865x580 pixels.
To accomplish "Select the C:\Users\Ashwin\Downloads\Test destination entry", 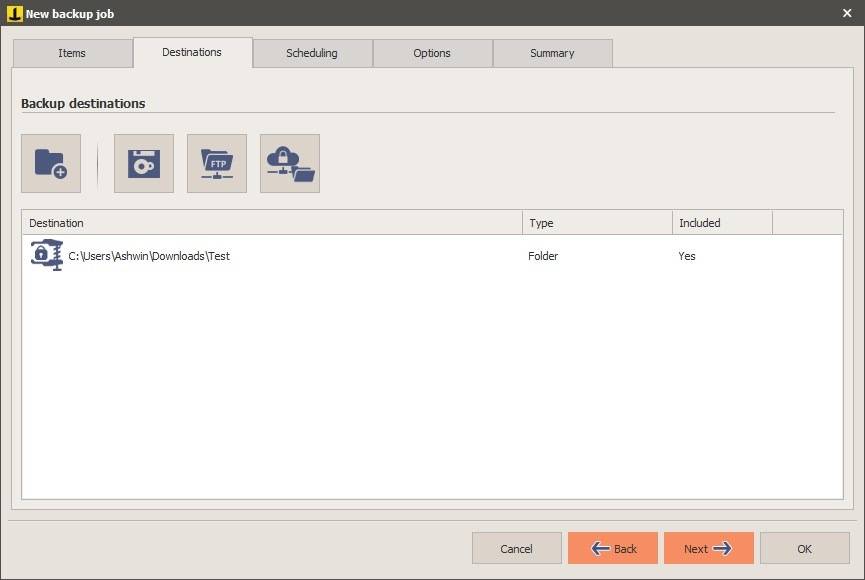I will (x=148, y=256).
